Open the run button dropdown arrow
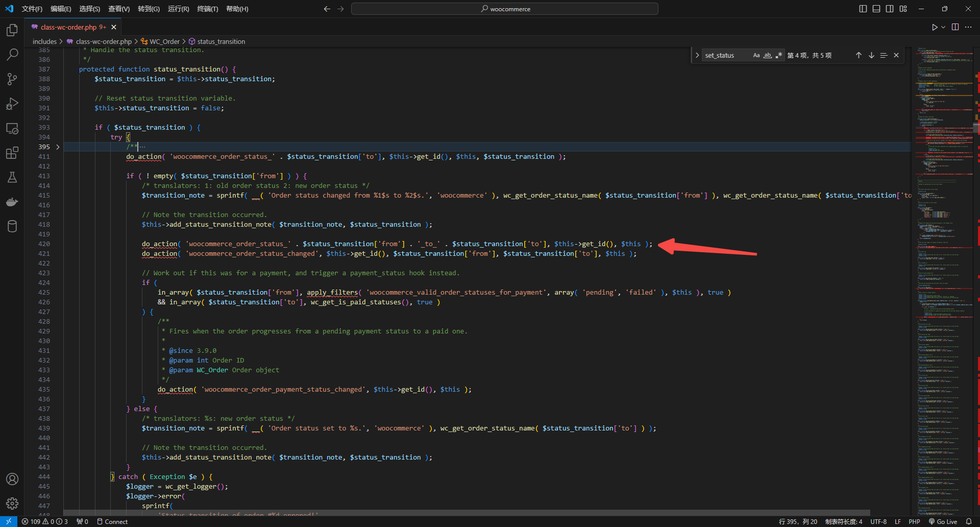 tap(943, 27)
